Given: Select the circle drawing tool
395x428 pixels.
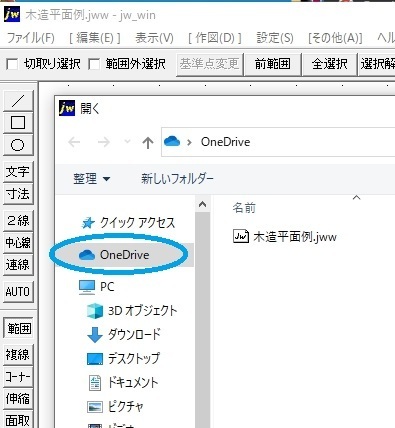Looking at the screenshot, I should (18, 145).
